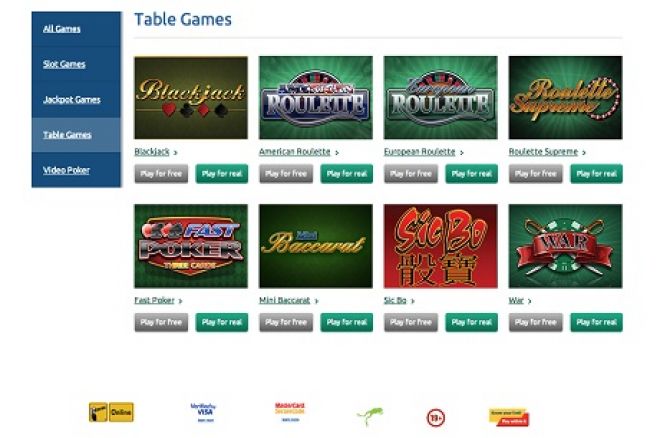This screenshot has width=660, height=438.
Task: Click the arrow next to Blackjack link
Action: pos(176,153)
